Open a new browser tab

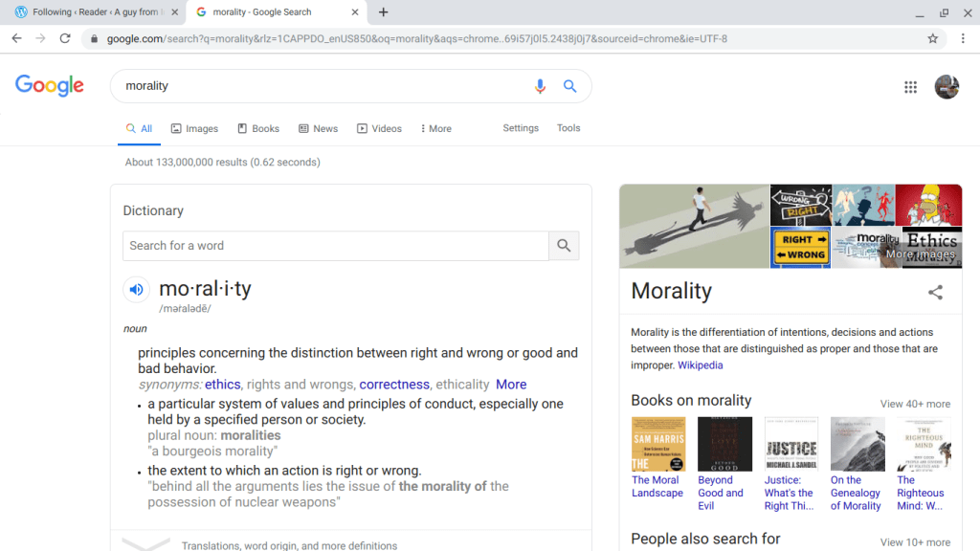click(x=384, y=12)
